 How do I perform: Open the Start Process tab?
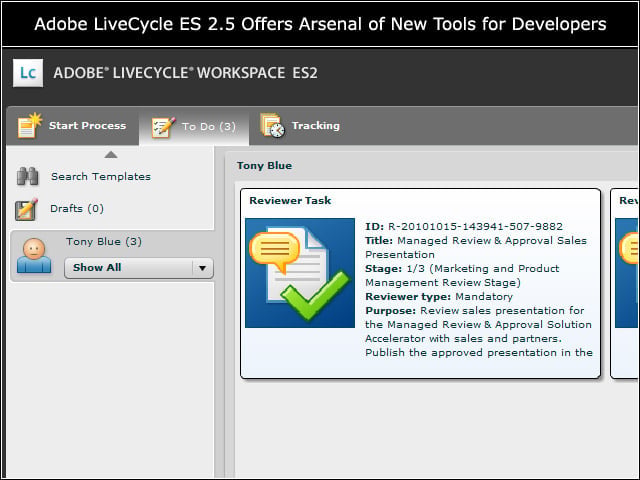click(x=72, y=126)
